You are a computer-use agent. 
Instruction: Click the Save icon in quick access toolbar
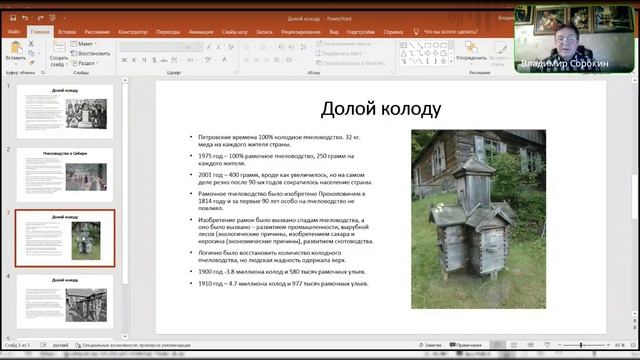click(x=13, y=18)
